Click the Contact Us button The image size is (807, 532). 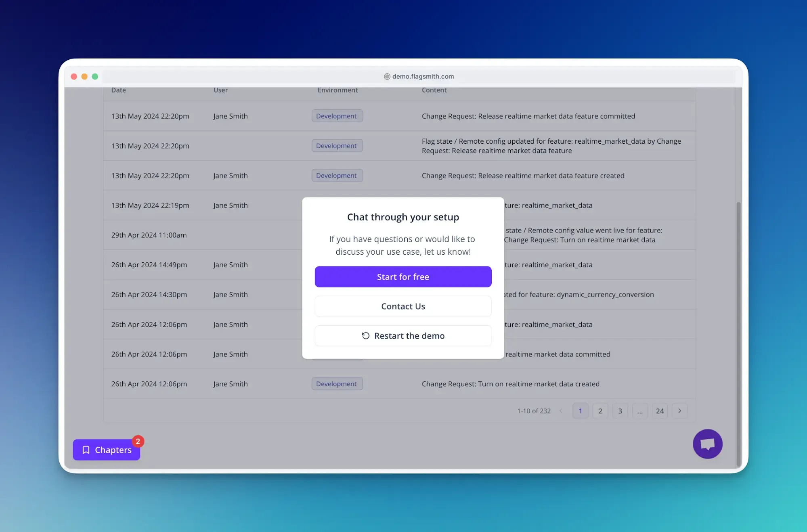[403, 306]
